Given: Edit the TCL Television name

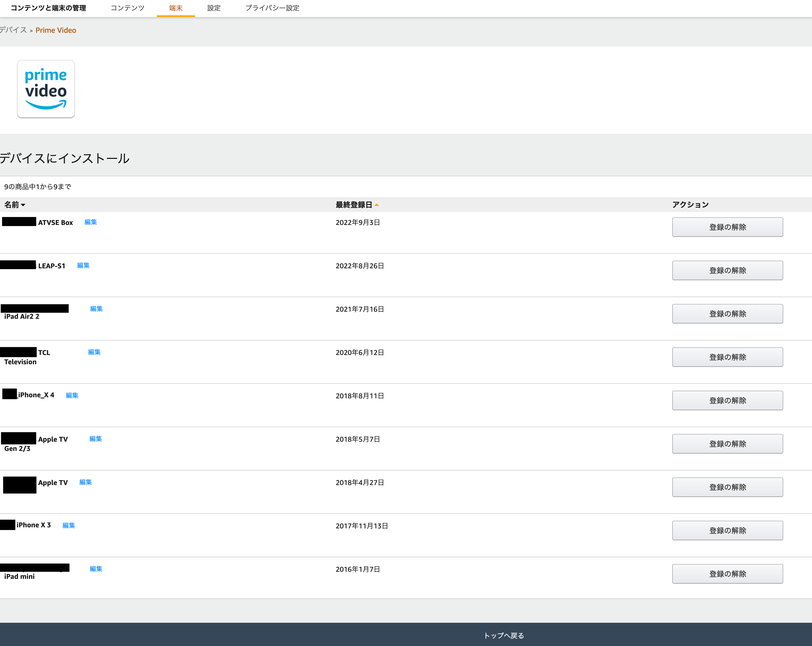Looking at the screenshot, I should click(x=94, y=352).
